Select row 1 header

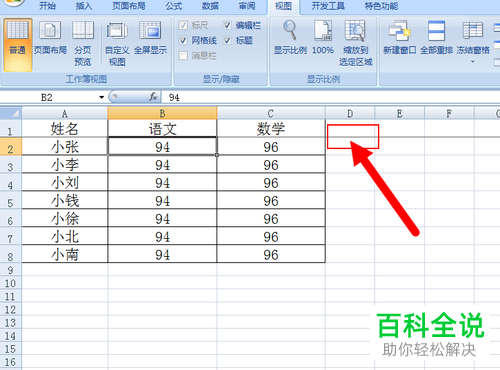(11, 129)
